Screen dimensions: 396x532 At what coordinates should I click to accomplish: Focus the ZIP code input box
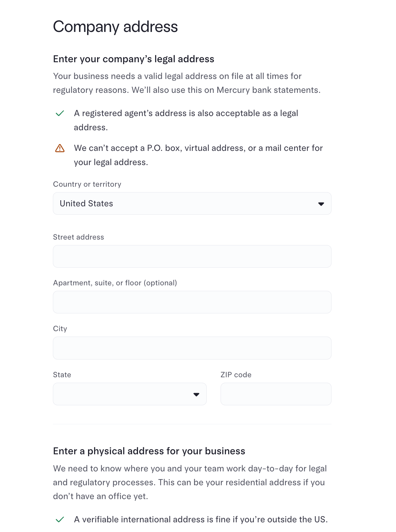click(276, 394)
